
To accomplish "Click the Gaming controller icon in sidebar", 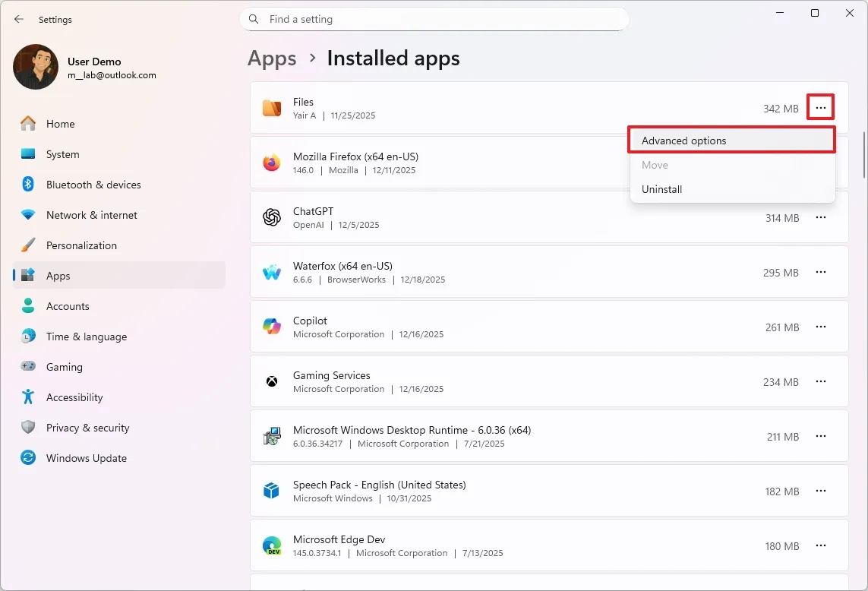I will pyautogui.click(x=27, y=367).
